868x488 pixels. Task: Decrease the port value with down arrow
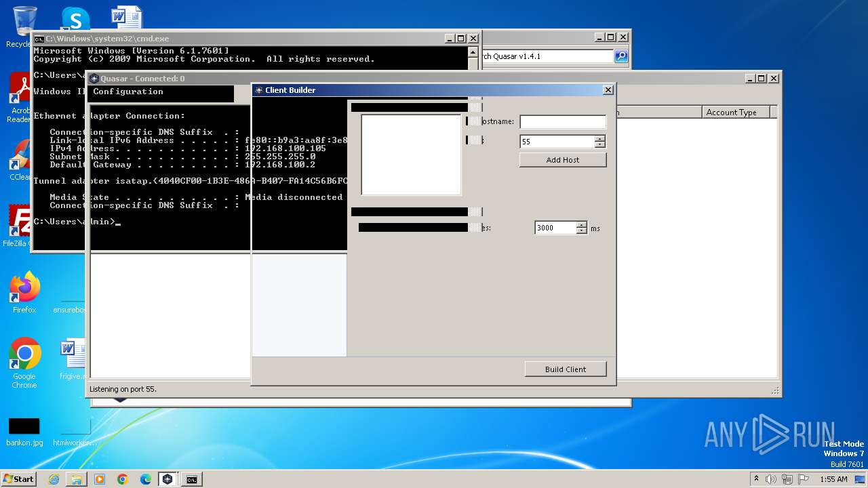[x=599, y=144]
